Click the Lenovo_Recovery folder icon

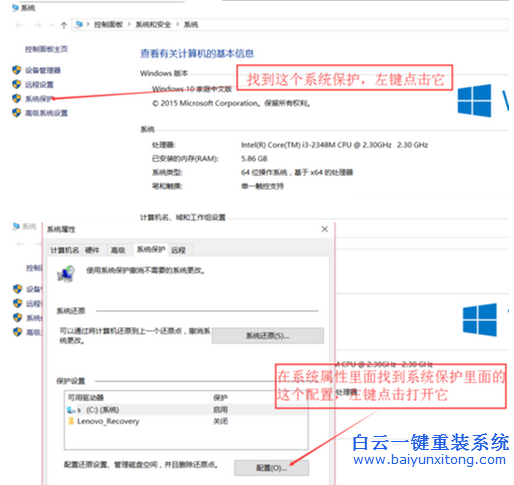click(71, 421)
